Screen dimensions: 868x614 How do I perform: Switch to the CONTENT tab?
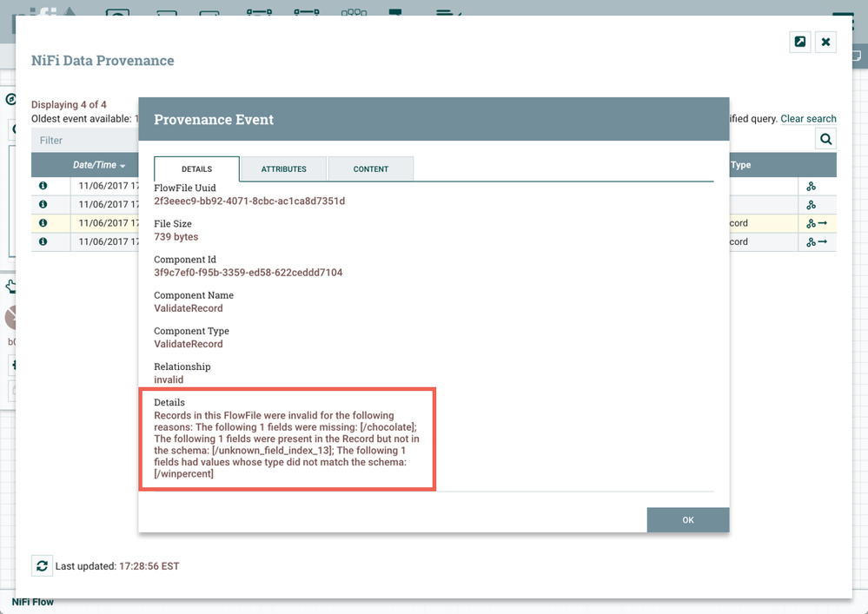click(370, 168)
